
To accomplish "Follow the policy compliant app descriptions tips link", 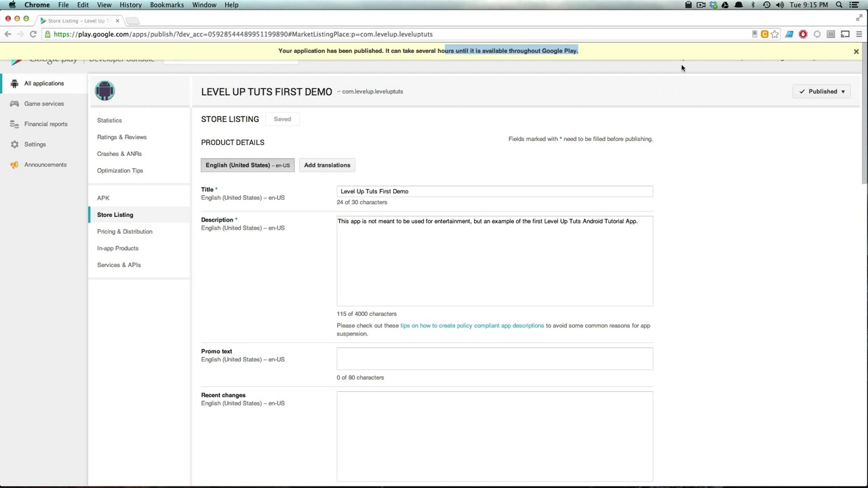I will (x=472, y=325).
